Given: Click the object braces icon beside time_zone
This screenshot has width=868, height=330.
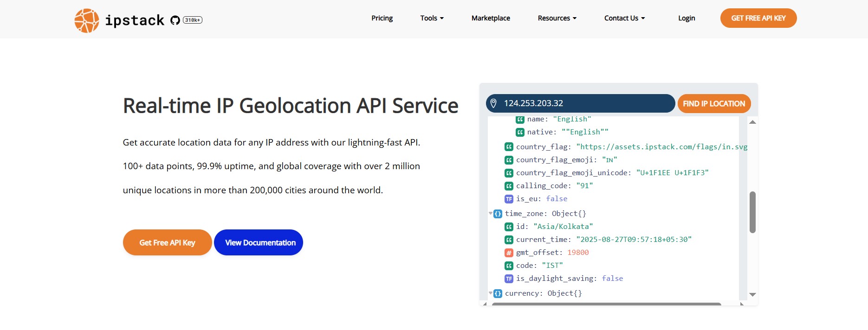Looking at the screenshot, I should [x=498, y=214].
